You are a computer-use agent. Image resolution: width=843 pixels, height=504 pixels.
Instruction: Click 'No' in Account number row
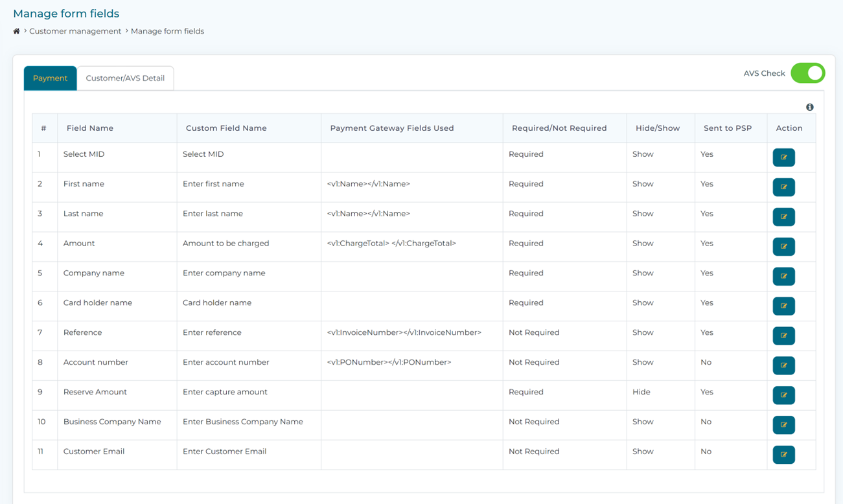[x=706, y=363]
